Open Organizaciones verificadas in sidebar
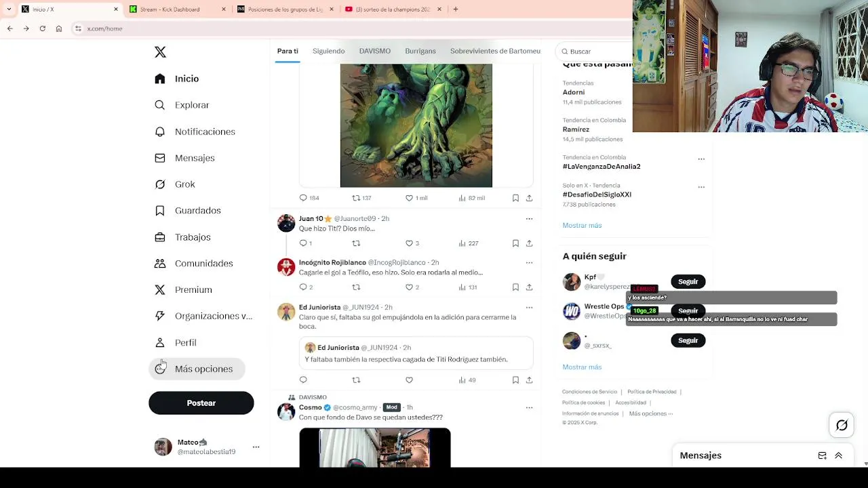 tap(203, 316)
